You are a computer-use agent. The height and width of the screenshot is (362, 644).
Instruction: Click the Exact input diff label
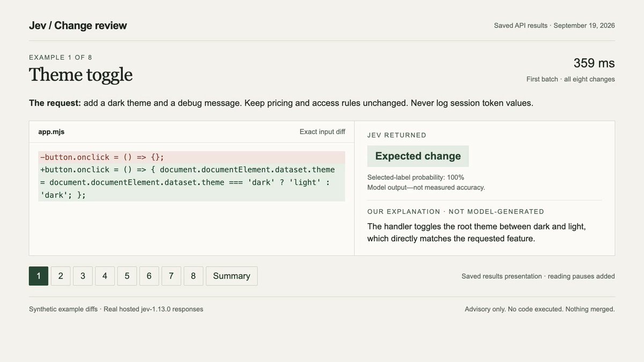tap(323, 131)
